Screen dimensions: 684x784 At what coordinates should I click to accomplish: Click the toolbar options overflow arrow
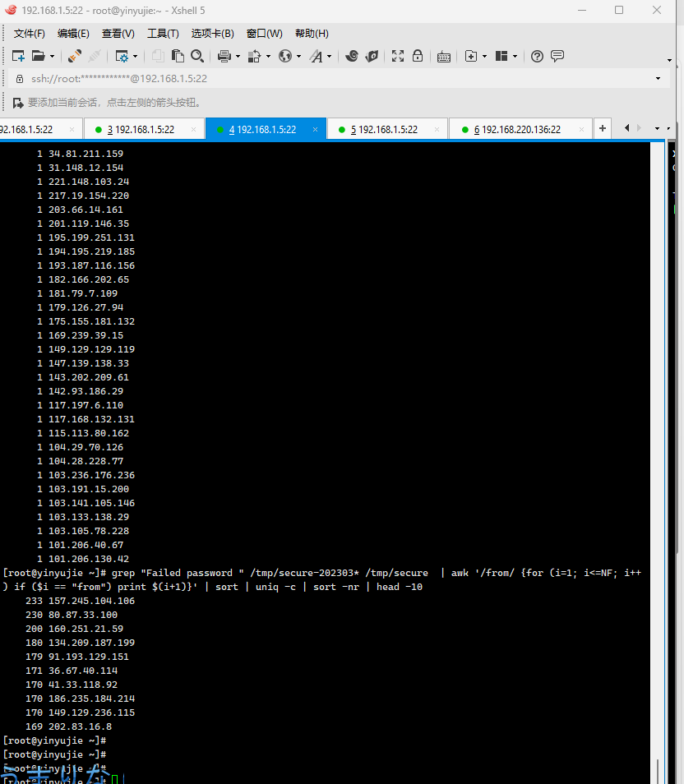669,61
